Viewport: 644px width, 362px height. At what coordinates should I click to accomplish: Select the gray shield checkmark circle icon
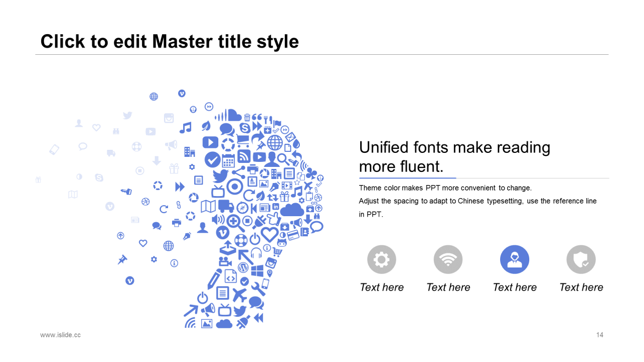coord(581,259)
